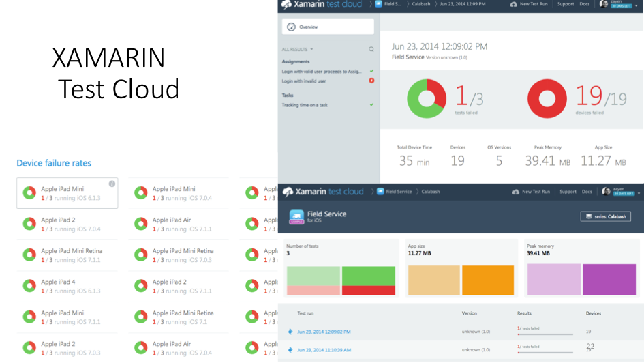The image size is (644, 363).
Task: Click the results progress bar of the 11:10:39 AM run
Action: click(545, 353)
